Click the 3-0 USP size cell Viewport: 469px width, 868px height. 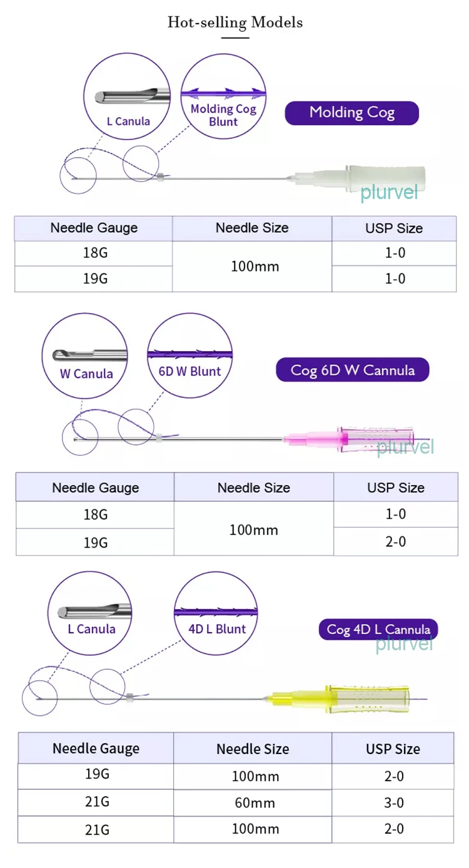tap(393, 802)
